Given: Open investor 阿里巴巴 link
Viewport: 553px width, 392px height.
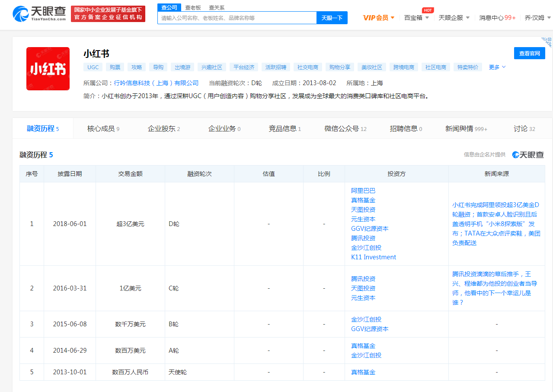Looking at the screenshot, I should [363, 191].
